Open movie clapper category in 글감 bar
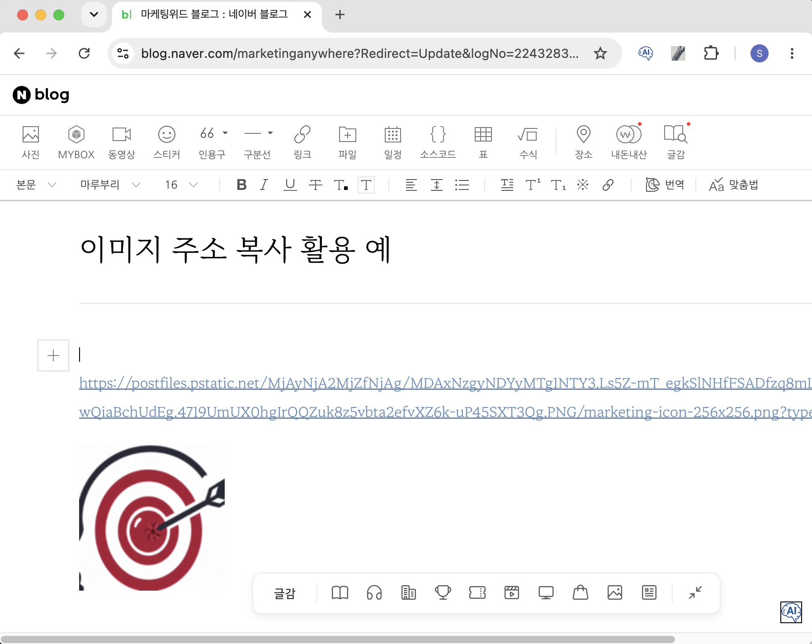 (x=512, y=592)
